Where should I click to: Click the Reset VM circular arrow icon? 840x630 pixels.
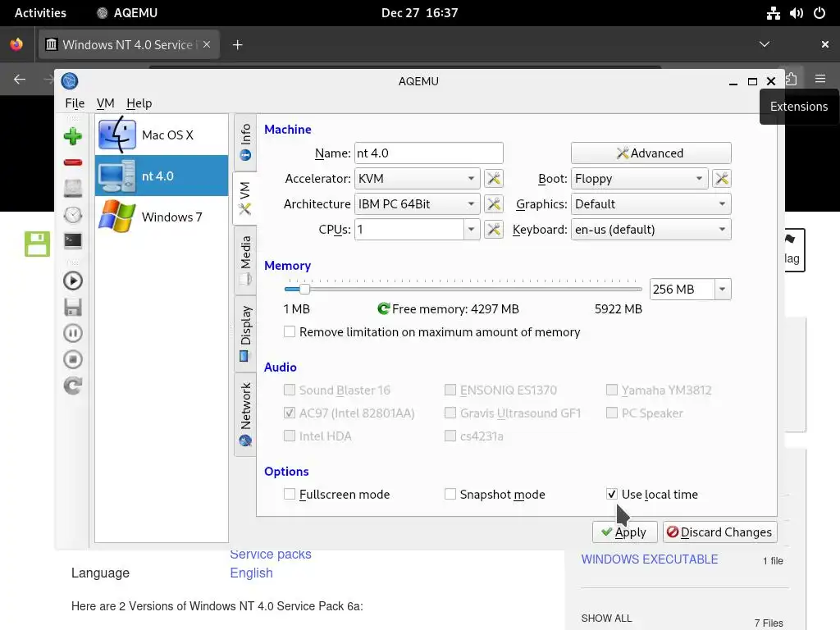73,386
